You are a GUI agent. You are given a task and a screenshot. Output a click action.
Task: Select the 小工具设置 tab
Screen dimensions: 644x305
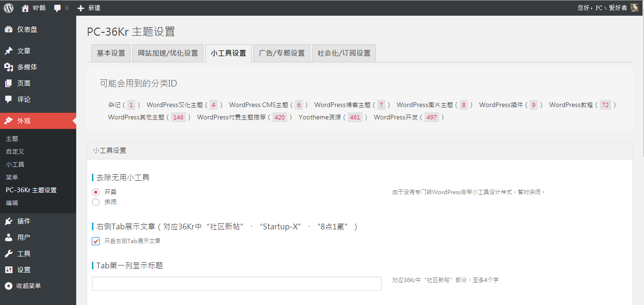click(x=229, y=53)
